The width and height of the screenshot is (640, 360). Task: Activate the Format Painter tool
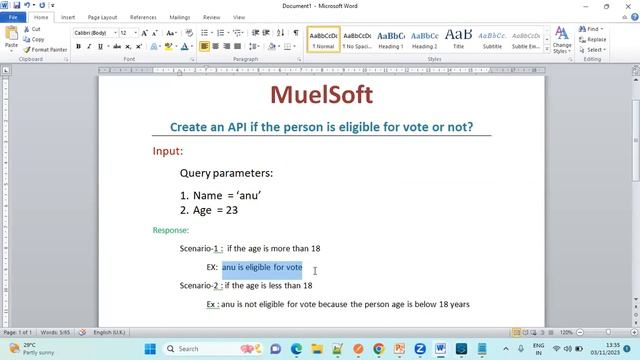point(45,49)
